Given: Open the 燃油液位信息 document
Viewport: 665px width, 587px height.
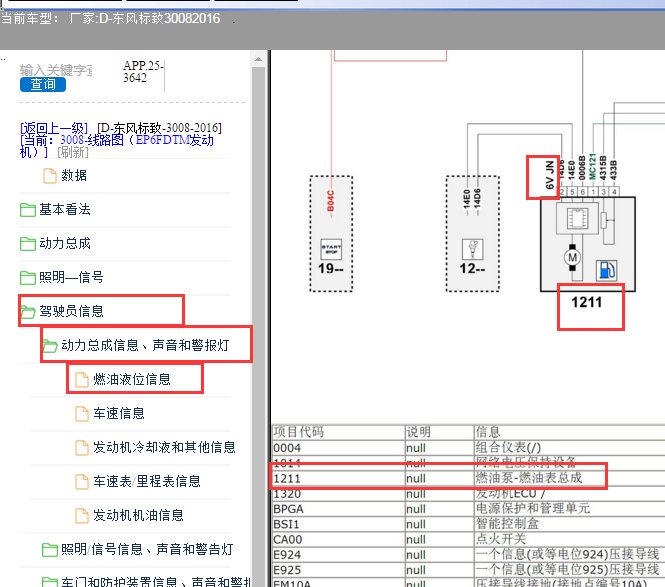Looking at the screenshot, I should click(132, 379).
